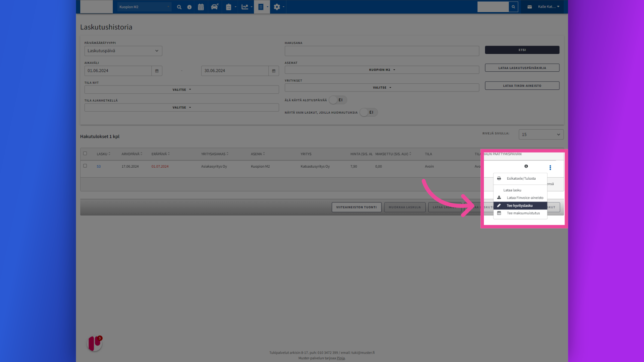The image size is (644, 362).
Task: Sort by Lasku column arrows
Action: pyautogui.click(x=109, y=154)
